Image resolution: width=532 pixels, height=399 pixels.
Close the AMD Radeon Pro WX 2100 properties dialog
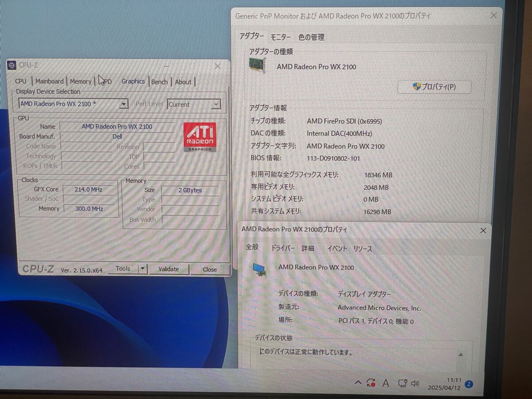(x=483, y=231)
